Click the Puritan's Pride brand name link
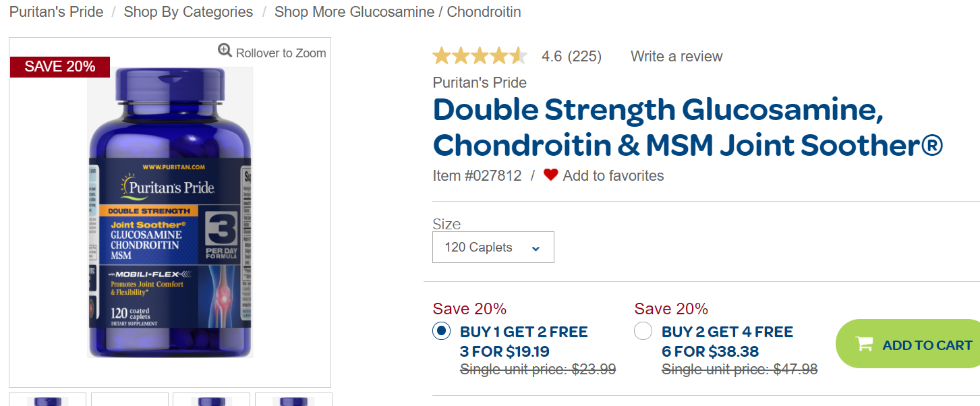The height and width of the screenshot is (406, 980). point(480,83)
